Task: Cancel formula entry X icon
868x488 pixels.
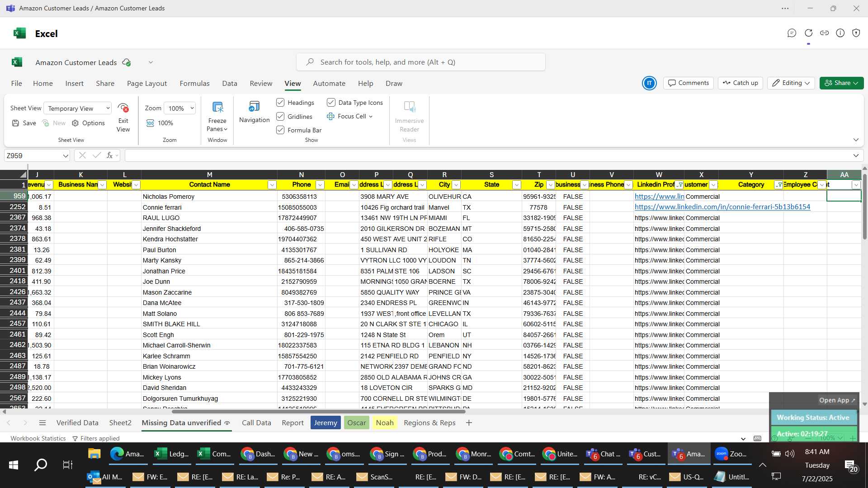Action: [x=82, y=155]
